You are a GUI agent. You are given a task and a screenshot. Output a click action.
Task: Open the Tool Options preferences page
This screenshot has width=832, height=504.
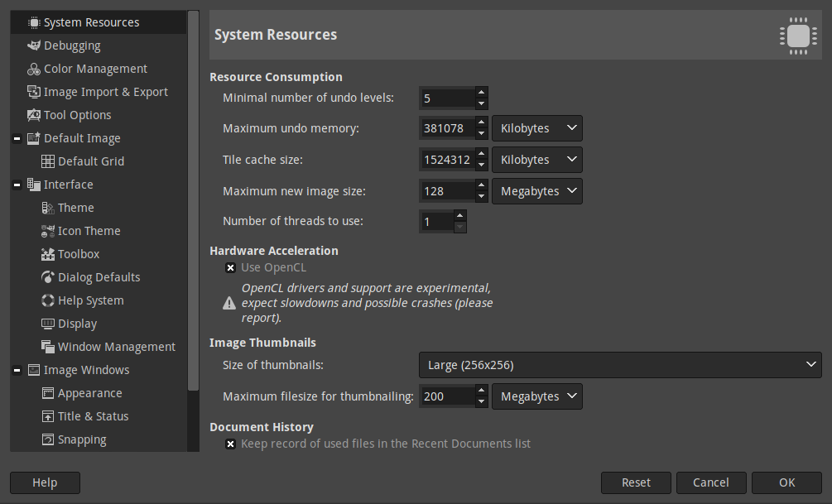click(99, 115)
